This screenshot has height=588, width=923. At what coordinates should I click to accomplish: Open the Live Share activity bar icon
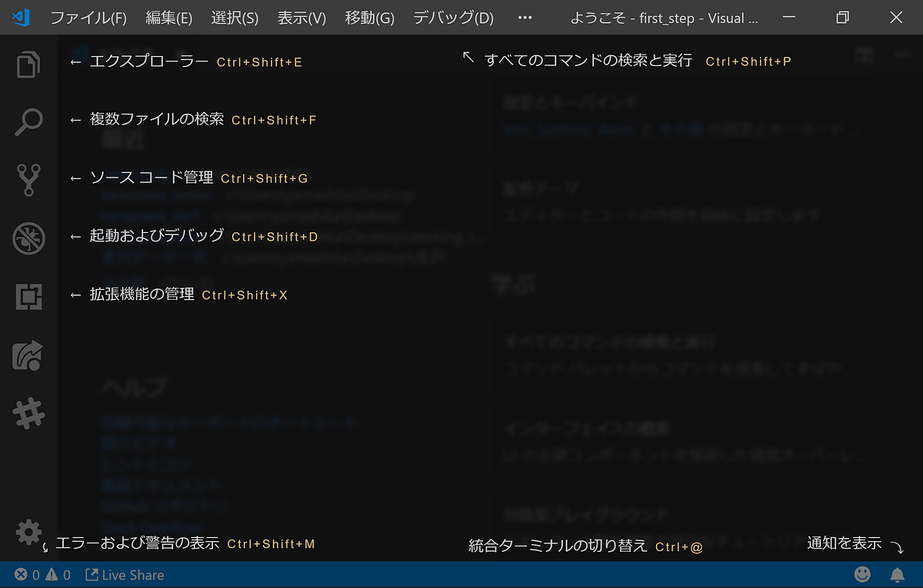tap(28, 355)
